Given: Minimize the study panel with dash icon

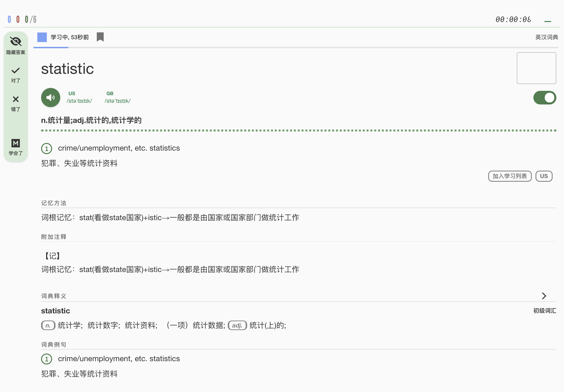Looking at the screenshot, I should tap(548, 21).
